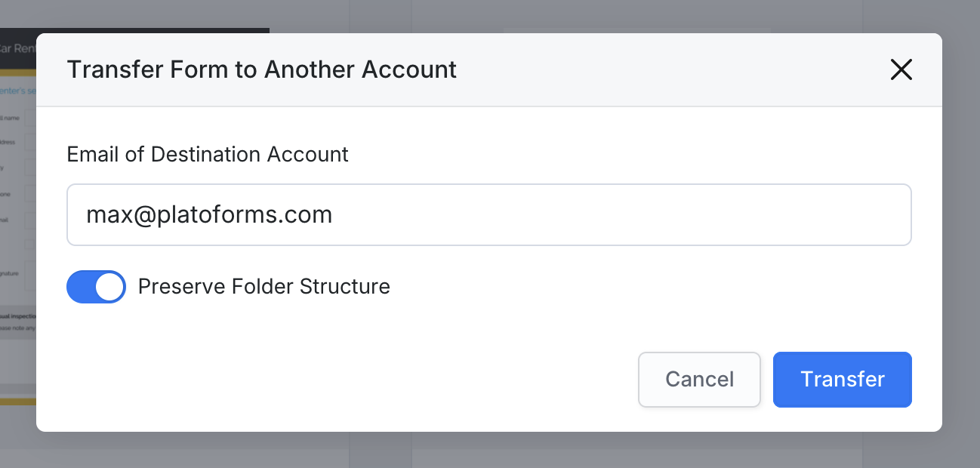This screenshot has height=468, width=980.
Task: Click on max@platoforms.com text in field
Action: pos(209,215)
